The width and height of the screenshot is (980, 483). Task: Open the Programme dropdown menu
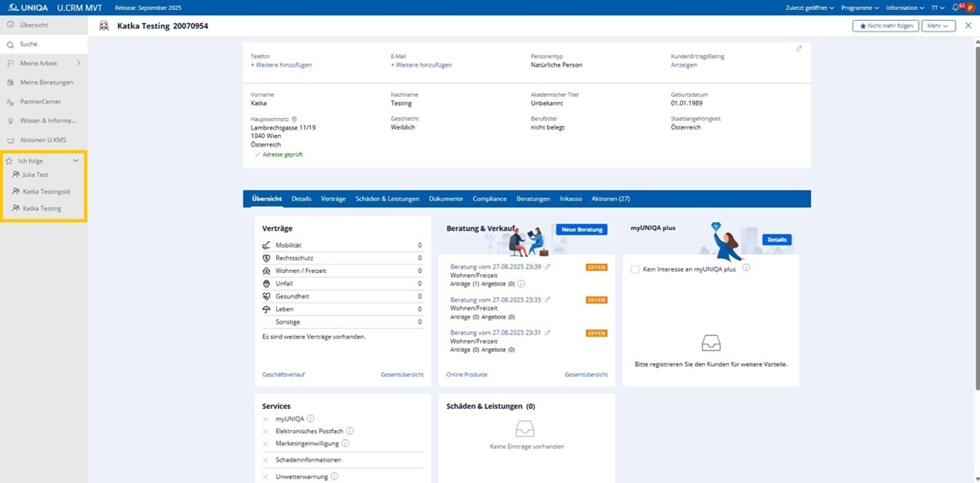click(x=860, y=8)
